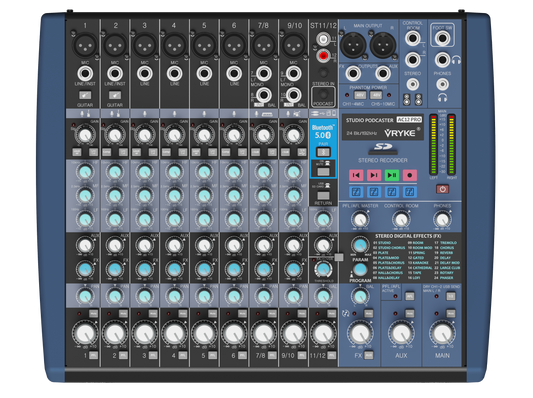Click the blue button beneath previous track button
This screenshot has height=398, width=533.
point(356,192)
